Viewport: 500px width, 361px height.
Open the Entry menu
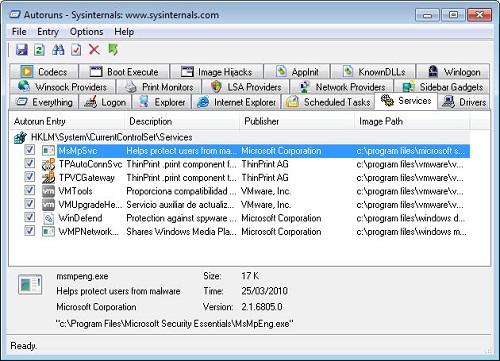pos(48,32)
